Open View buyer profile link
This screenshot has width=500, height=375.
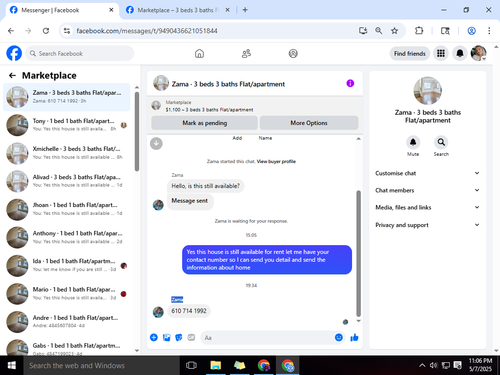tap(276, 161)
